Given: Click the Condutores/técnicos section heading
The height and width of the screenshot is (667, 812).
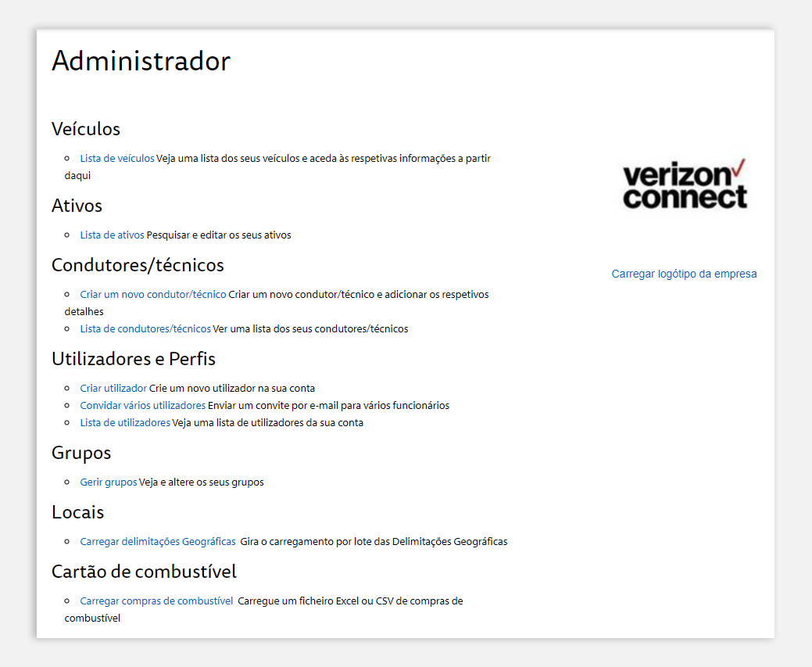Looking at the screenshot, I should pos(138,265).
